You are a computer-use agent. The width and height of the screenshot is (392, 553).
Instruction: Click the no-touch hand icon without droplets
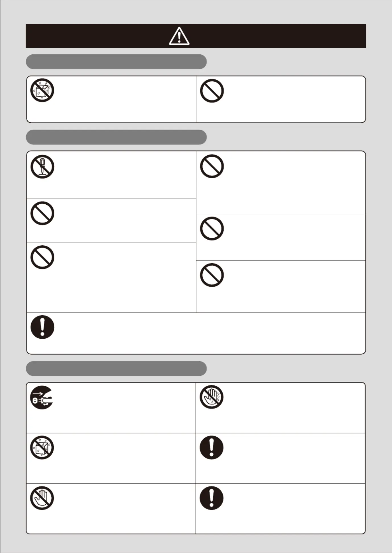tap(42, 498)
